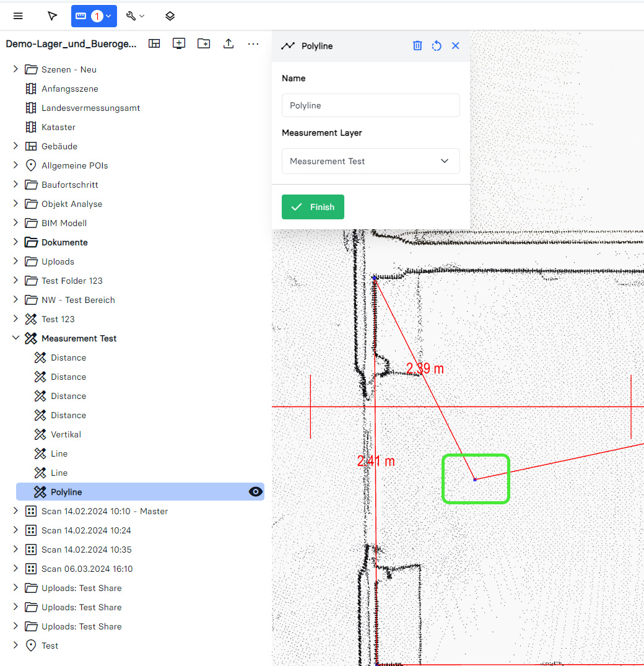Click the upload icon in project header

[x=228, y=43]
